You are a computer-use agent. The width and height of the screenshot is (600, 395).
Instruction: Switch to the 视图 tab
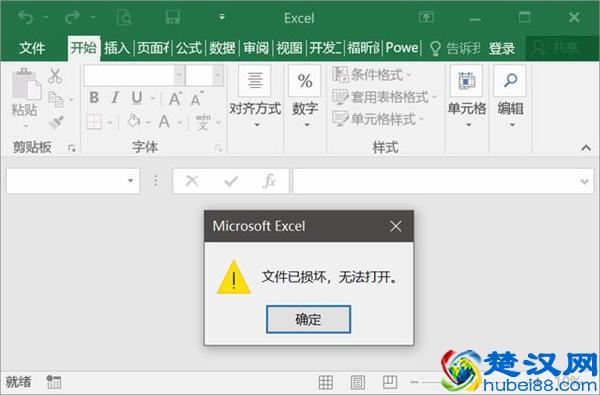(290, 48)
